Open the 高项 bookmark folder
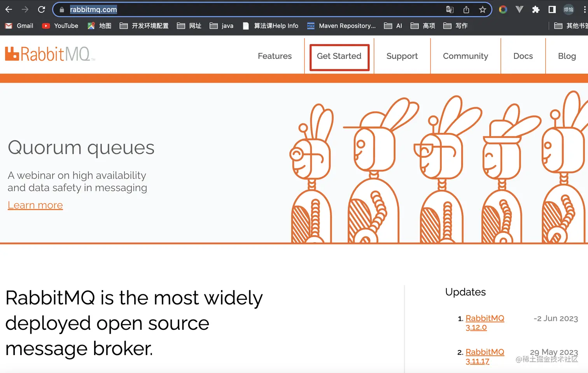Image resolution: width=588 pixels, height=373 pixels. coord(423,26)
